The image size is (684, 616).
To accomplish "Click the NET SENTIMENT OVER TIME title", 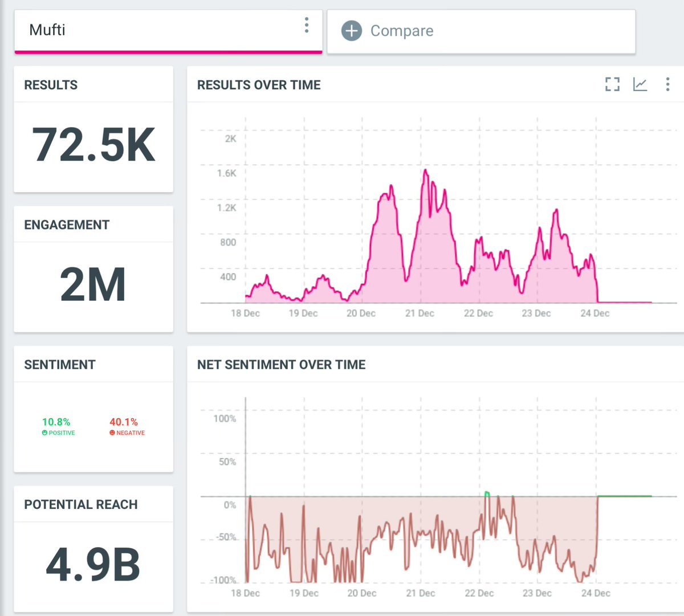I will coord(282,365).
